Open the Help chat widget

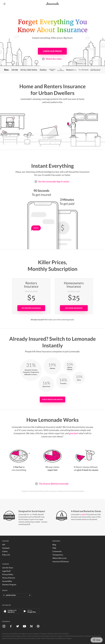pos(97,640)
